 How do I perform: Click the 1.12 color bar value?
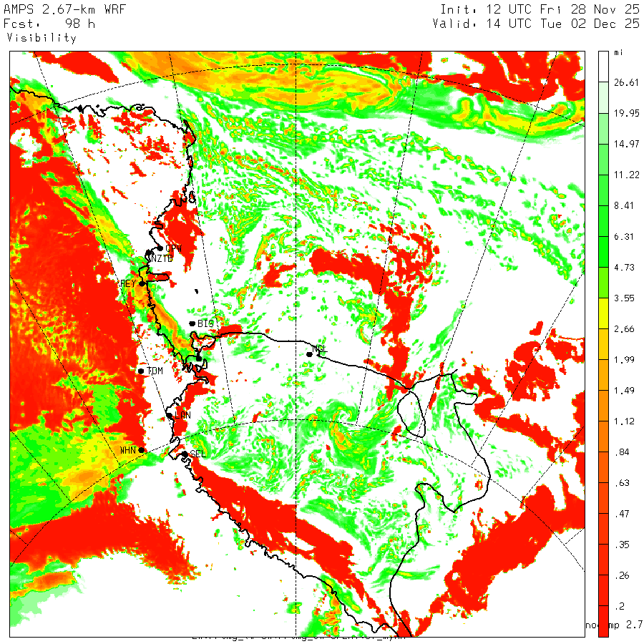(624, 421)
